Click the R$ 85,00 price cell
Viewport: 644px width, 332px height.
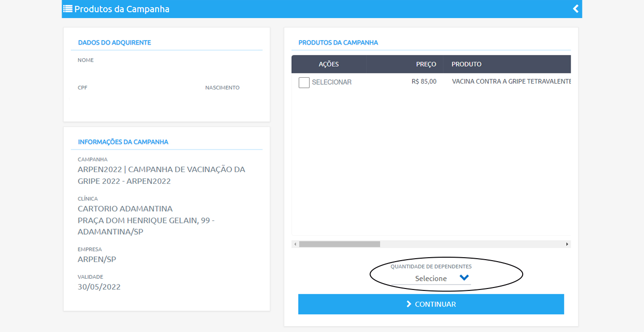tap(424, 82)
